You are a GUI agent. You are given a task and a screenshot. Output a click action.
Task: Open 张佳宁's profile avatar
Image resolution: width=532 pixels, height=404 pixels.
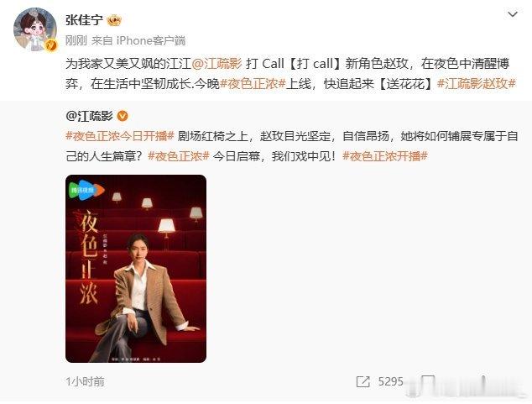(35, 29)
